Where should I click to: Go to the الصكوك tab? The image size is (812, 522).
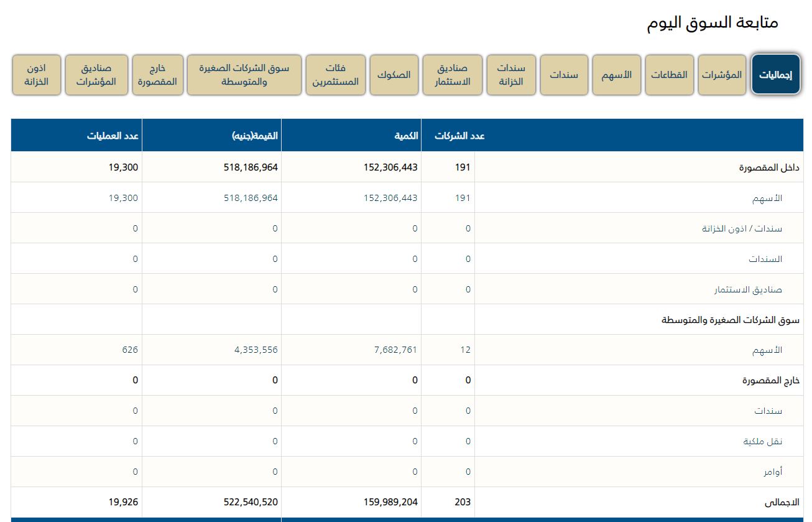coord(394,75)
